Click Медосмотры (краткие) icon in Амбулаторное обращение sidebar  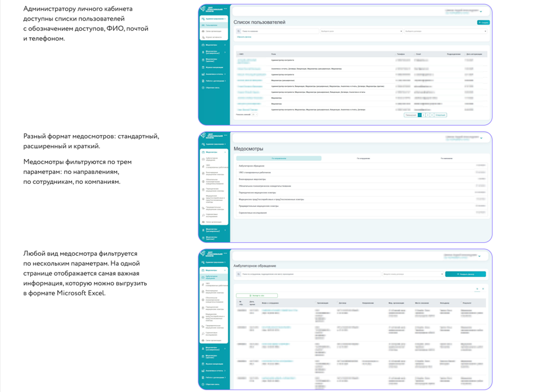pos(203,356)
